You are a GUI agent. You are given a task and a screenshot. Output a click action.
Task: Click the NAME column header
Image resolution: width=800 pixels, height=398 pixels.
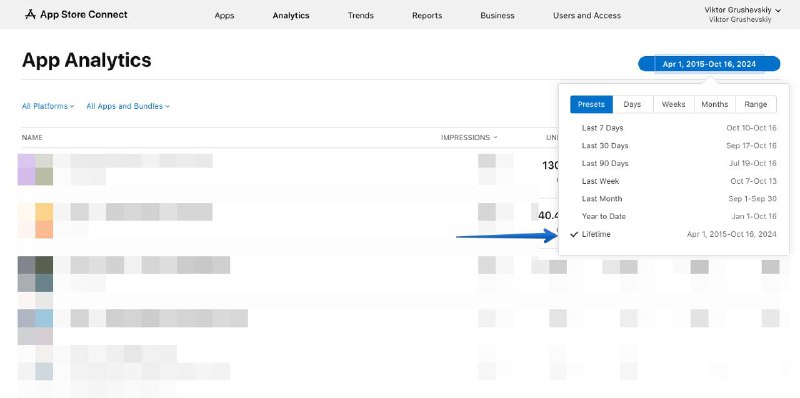click(32, 137)
